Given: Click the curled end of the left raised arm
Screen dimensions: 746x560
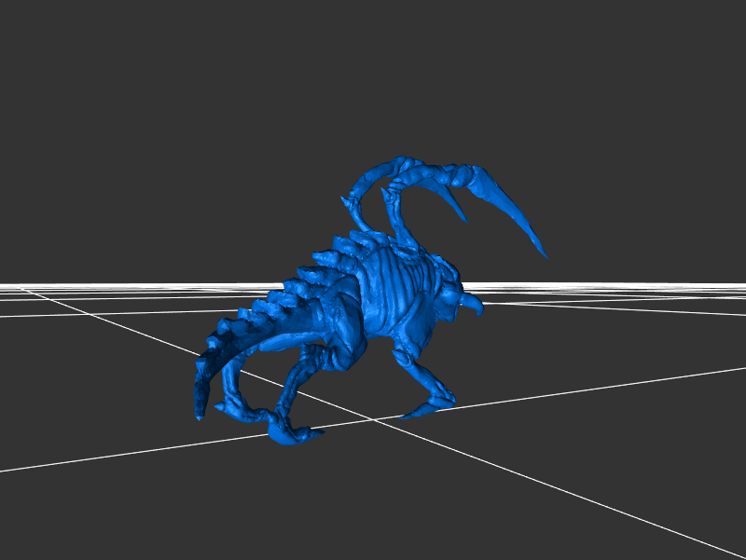Looking at the screenshot, I should (x=352, y=200).
